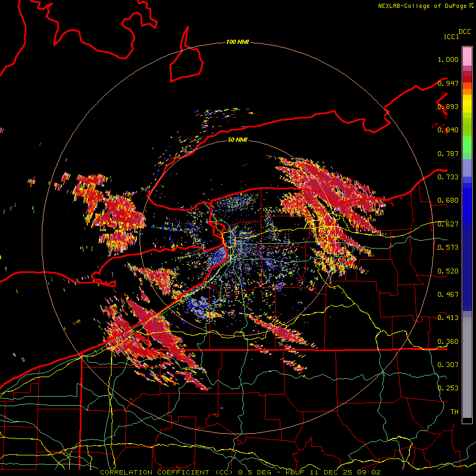Click the 0.520 scale value
Screen dimensions: 476x476
point(448,271)
